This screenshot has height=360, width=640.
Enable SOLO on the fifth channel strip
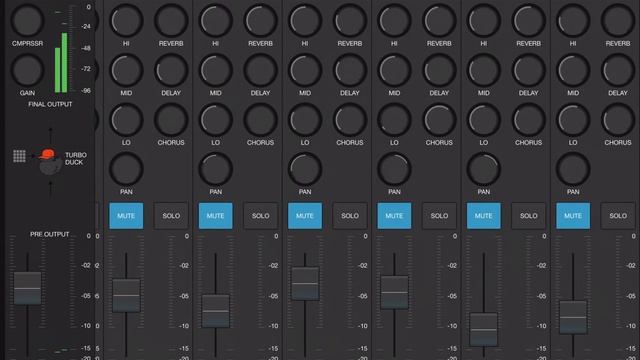coord(529,216)
